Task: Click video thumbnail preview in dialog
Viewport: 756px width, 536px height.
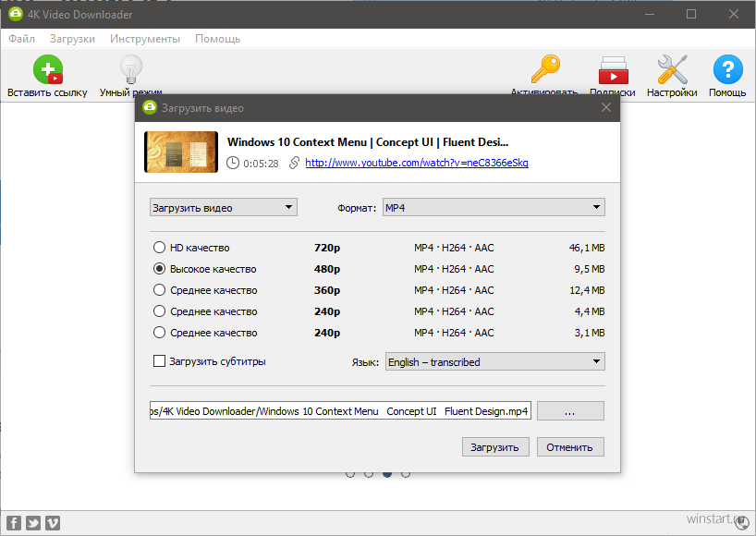Action: coord(181,152)
